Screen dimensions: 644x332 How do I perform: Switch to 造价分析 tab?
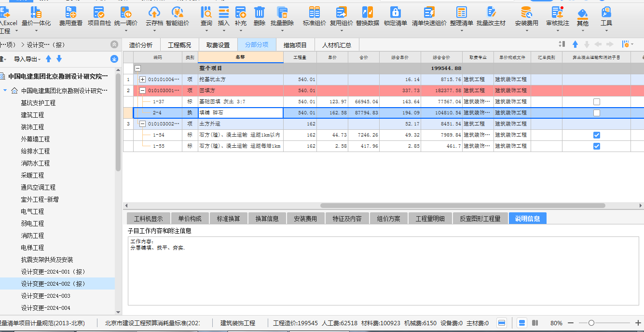(140, 45)
